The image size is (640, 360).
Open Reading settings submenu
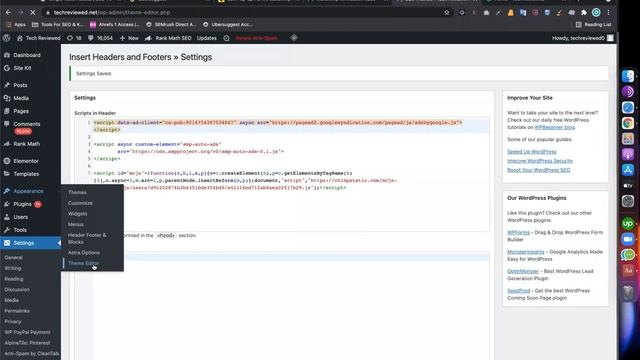coord(14,279)
